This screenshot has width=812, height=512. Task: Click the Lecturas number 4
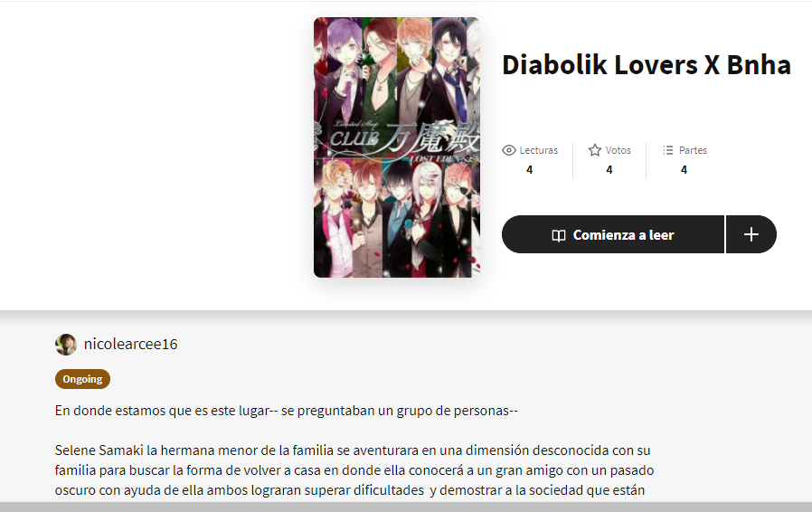pyautogui.click(x=529, y=170)
